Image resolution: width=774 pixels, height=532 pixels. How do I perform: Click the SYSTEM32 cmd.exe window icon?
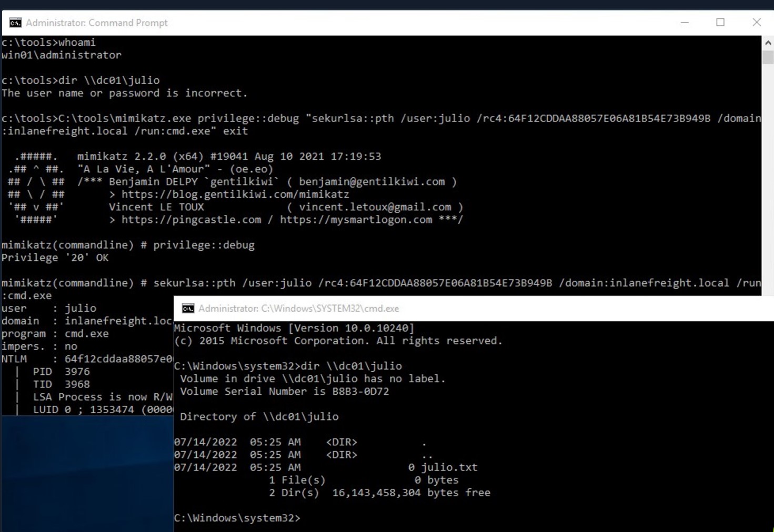(188, 309)
